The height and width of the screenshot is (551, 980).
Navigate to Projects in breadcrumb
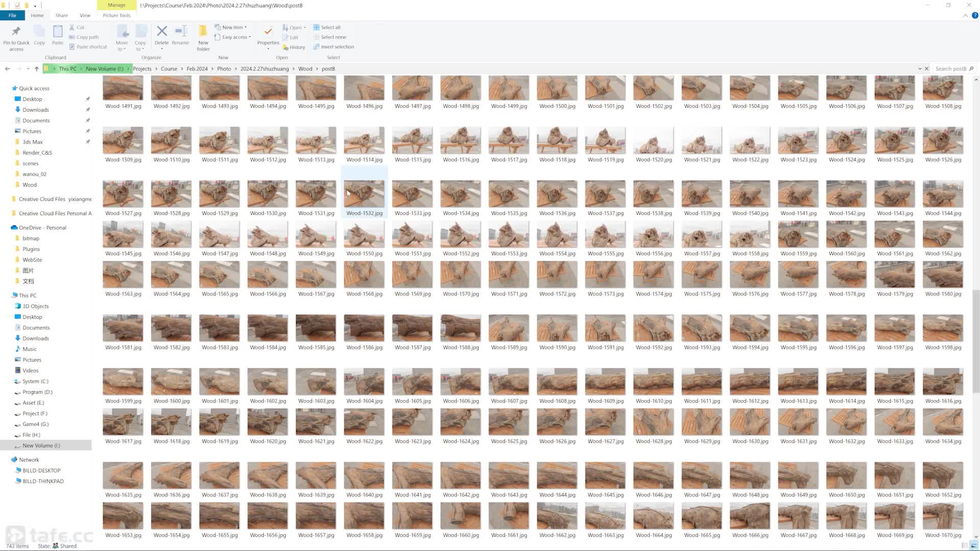142,69
